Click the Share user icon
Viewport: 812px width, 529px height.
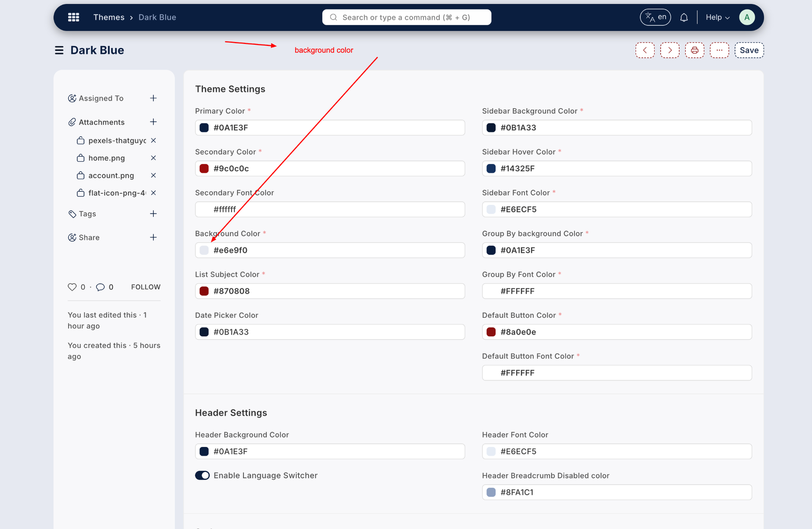click(x=72, y=237)
